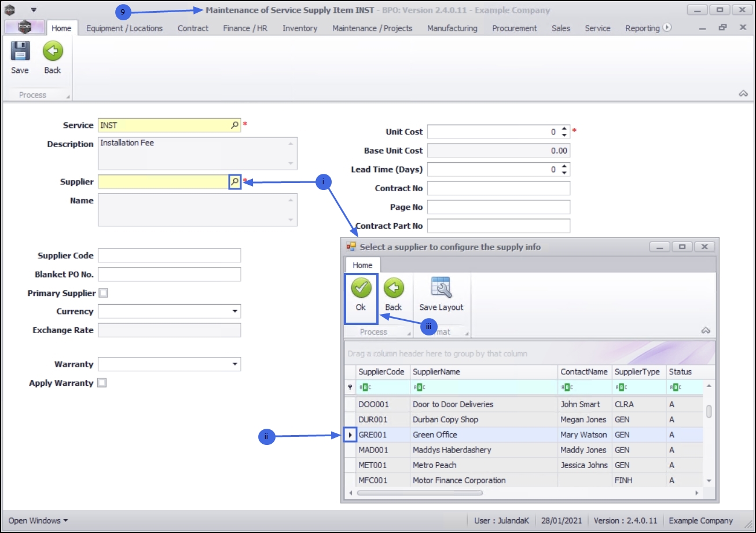Open the Service lookup magnifier
The image size is (756, 533).
pos(234,125)
